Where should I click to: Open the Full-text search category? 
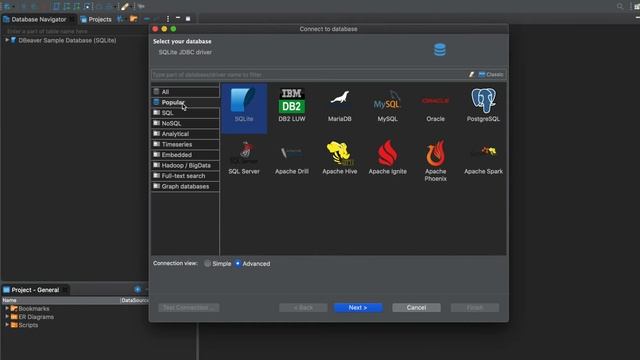click(x=185, y=176)
